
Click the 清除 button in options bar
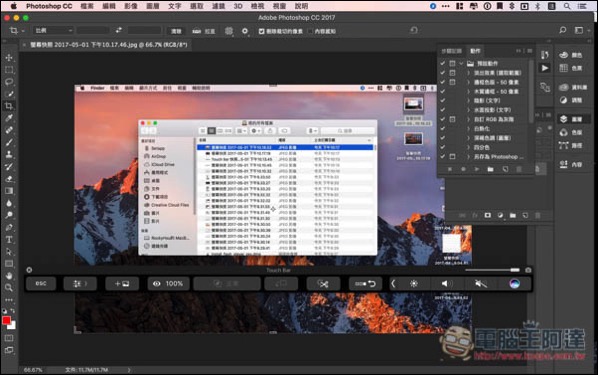(176, 31)
